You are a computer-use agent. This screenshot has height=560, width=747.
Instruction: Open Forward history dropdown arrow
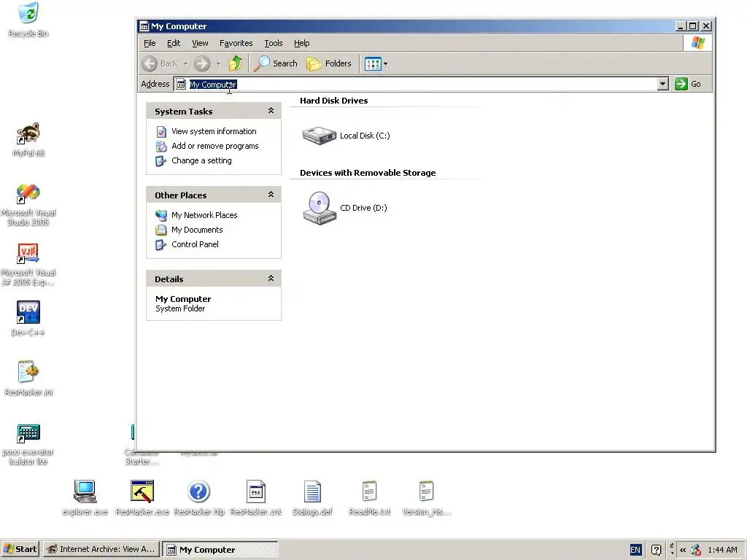[218, 63]
